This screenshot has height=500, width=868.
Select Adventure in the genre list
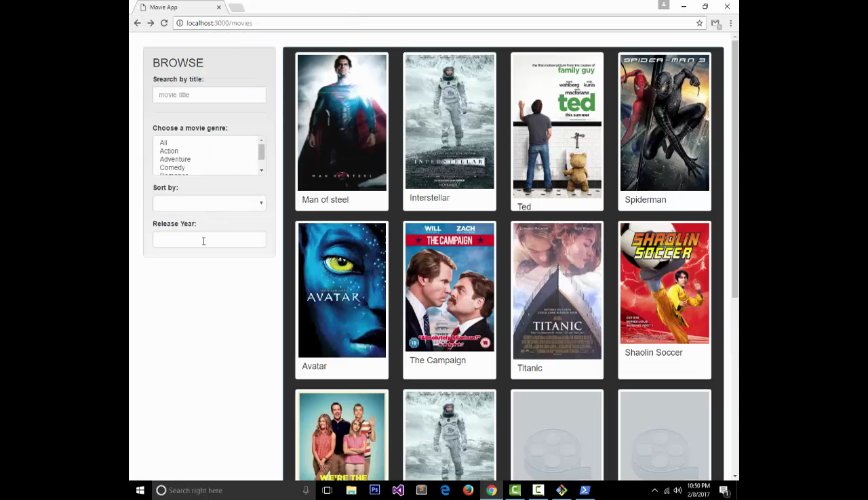(175, 159)
